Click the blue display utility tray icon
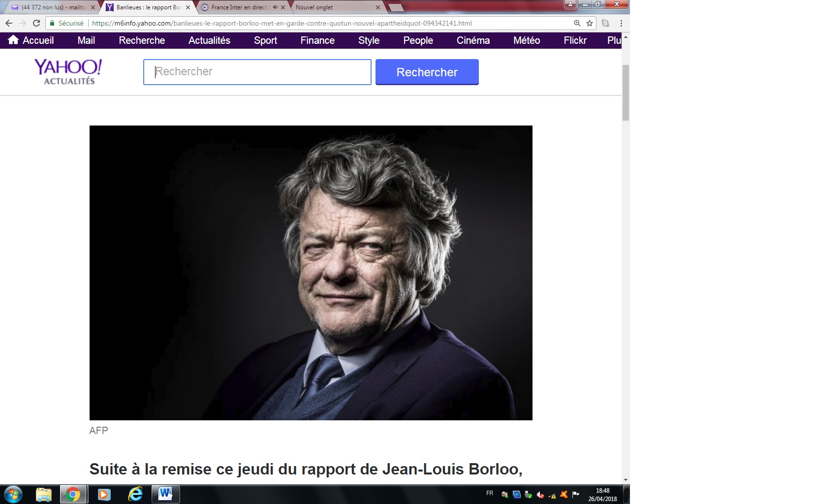This screenshot has width=815, height=504. (517, 495)
